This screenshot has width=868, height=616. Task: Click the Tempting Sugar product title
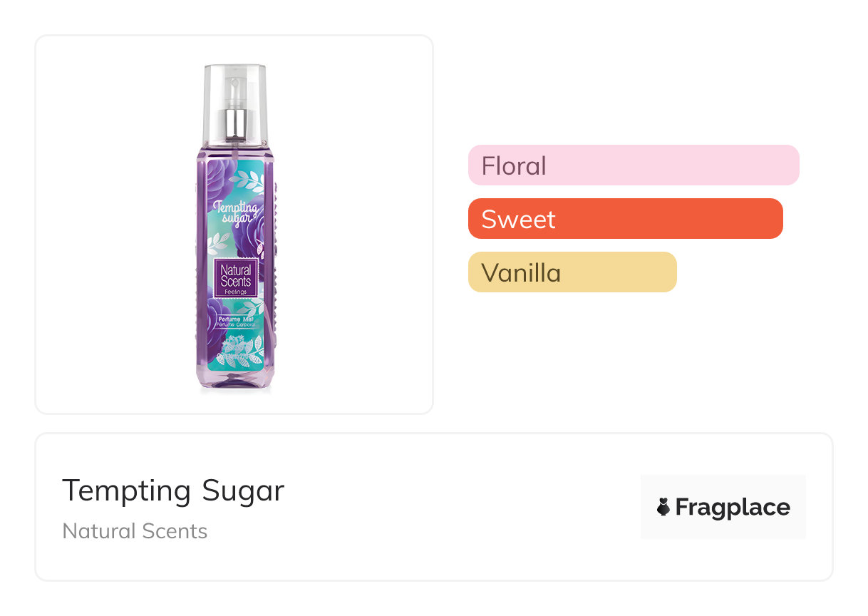[173, 491]
